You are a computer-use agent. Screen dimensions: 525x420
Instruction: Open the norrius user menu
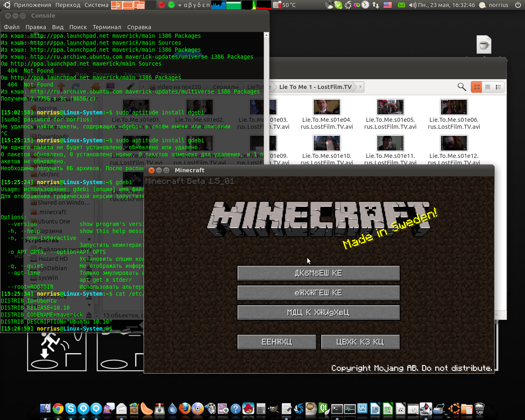[x=494, y=5]
